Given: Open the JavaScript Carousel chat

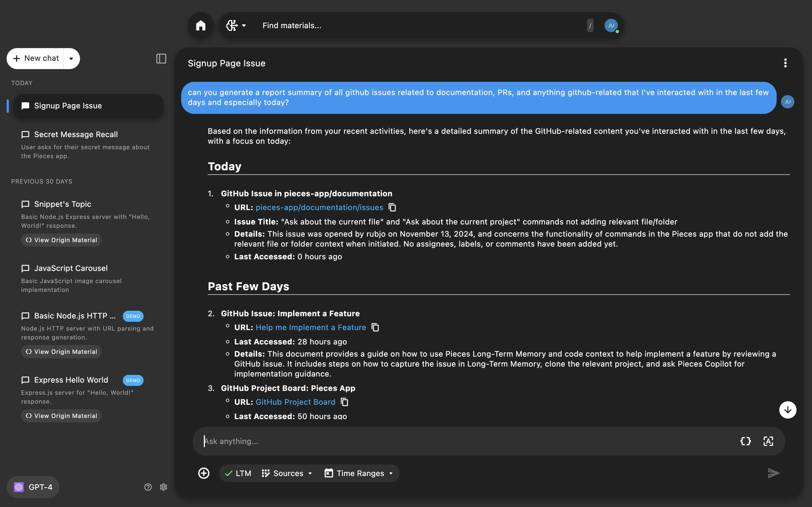Looking at the screenshot, I should point(88,279).
